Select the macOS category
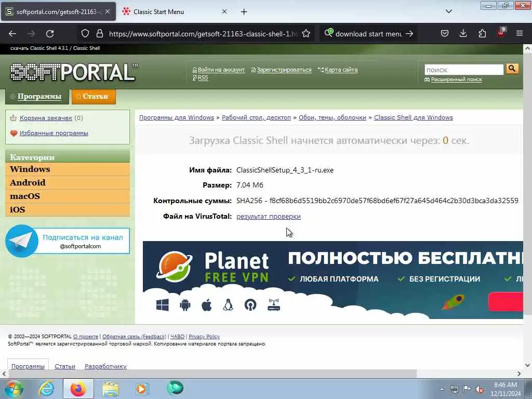The width and height of the screenshot is (532, 399). click(68, 196)
